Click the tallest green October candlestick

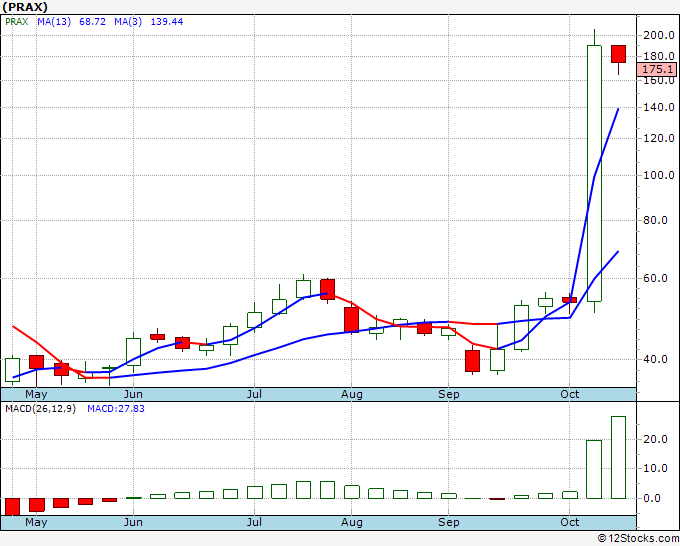(x=594, y=173)
